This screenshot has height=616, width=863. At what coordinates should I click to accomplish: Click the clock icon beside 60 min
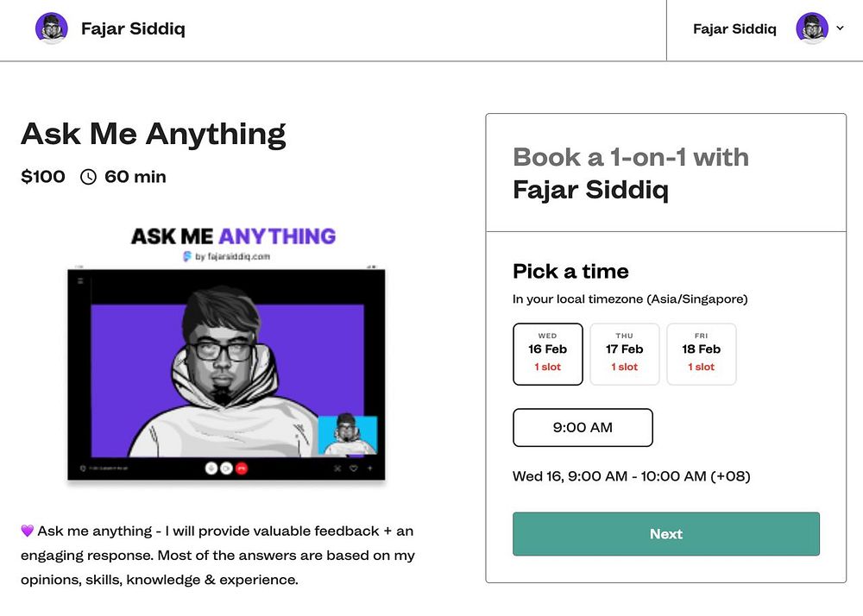click(x=88, y=177)
